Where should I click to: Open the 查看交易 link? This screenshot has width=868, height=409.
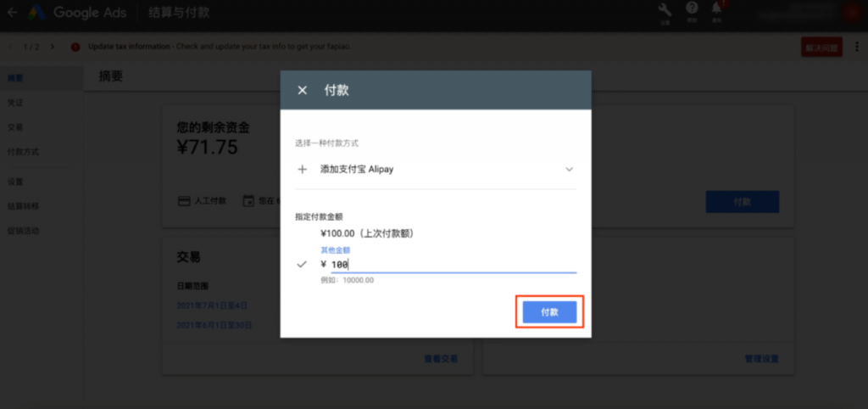pos(441,359)
